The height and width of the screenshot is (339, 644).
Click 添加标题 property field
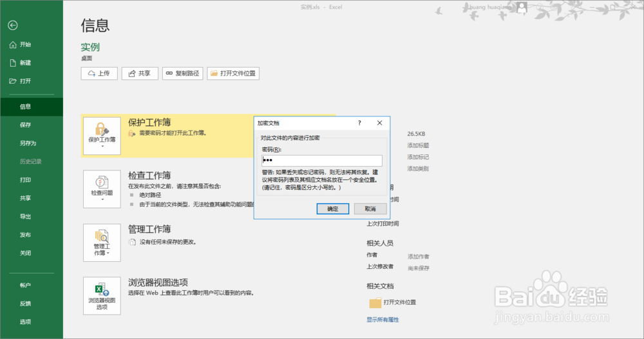(x=418, y=145)
